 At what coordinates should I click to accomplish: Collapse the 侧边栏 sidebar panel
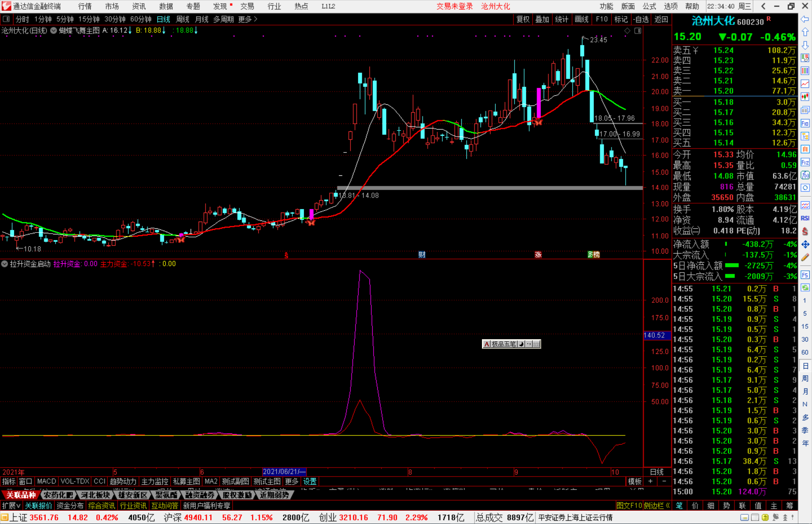point(657,506)
